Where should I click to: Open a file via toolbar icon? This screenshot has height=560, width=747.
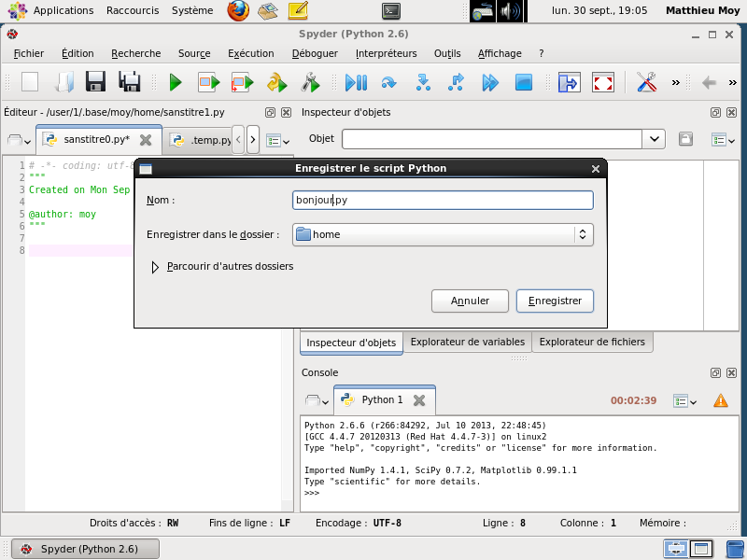[x=63, y=82]
